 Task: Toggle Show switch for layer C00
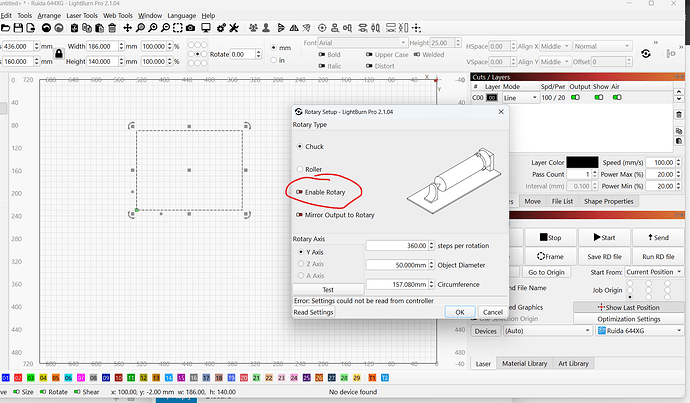tap(598, 97)
